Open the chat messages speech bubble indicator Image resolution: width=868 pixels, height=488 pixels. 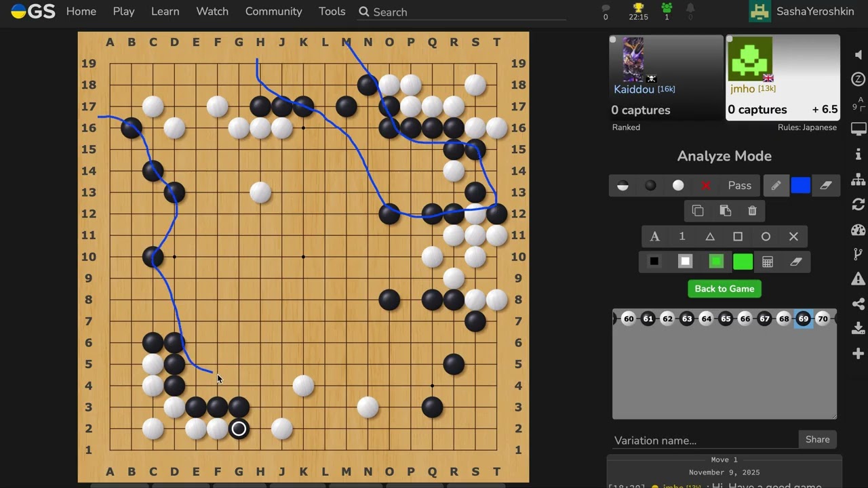click(606, 11)
